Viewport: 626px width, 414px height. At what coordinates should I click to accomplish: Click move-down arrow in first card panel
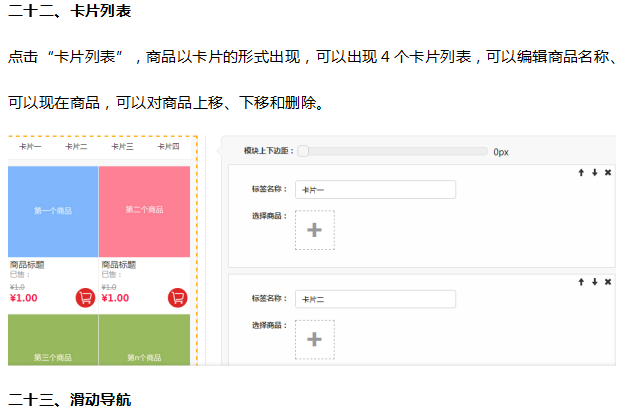pyautogui.click(x=594, y=172)
